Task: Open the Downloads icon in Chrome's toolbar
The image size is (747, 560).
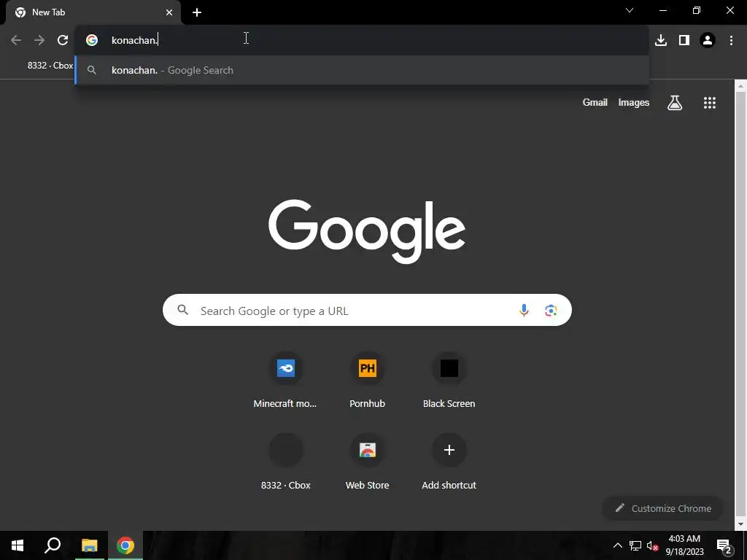Action: [x=661, y=40]
